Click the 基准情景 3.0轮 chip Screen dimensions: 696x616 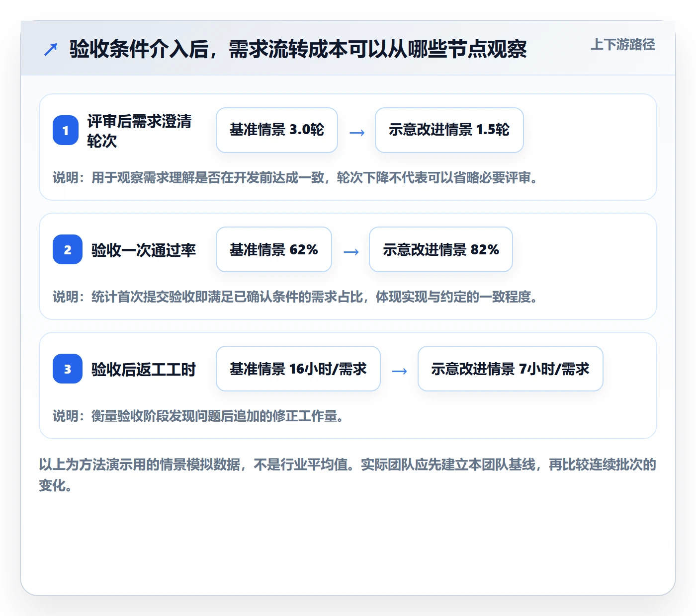click(277, 130)
